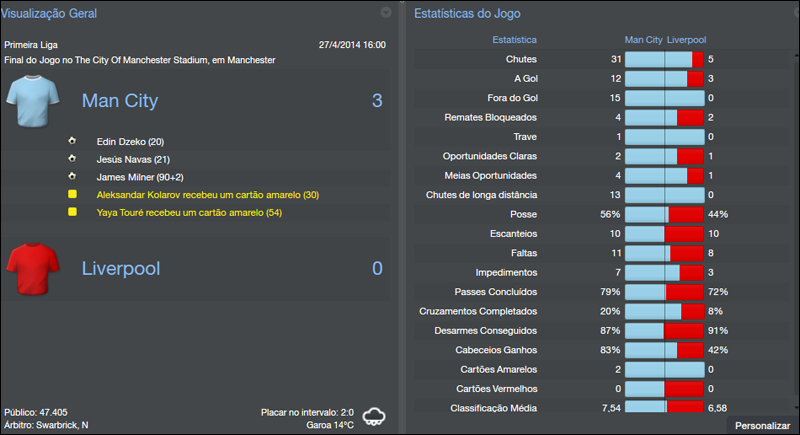This screenshot has width=800, height=435.
Task: Click the Estatística column header
Action: (x=514, y=40)
